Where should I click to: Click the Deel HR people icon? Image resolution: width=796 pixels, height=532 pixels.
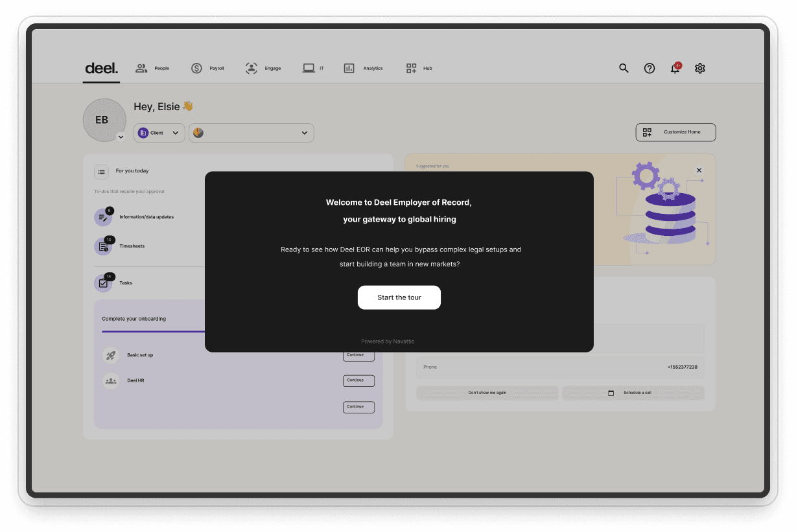(x=111, y=381)
